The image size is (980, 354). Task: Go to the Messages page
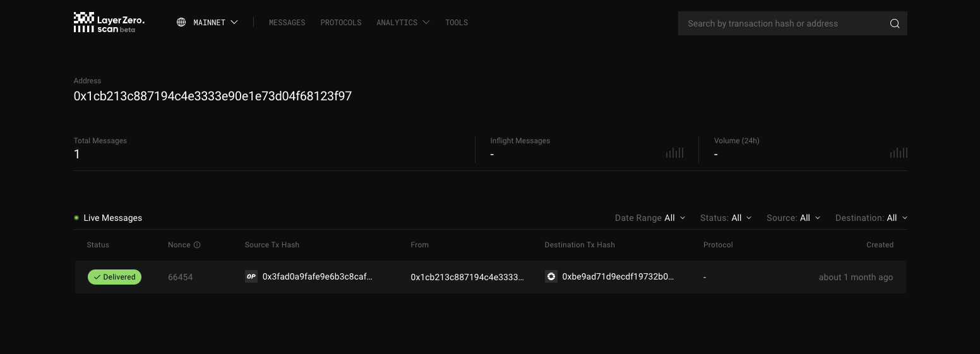[x=287, y=23]
